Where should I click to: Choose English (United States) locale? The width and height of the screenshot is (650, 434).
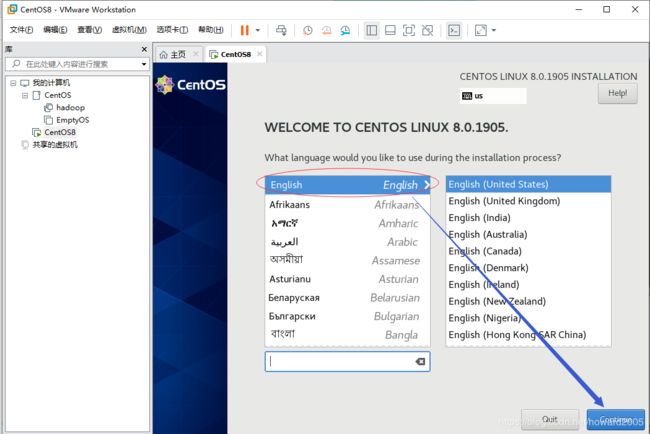[x=528, y=184]
